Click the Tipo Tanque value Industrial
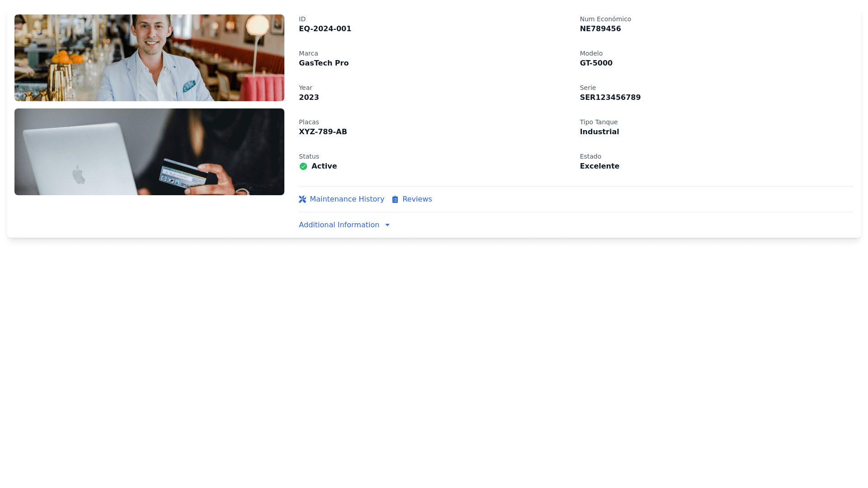The height and width of the screenshot is (488, 868). [599, 132]
